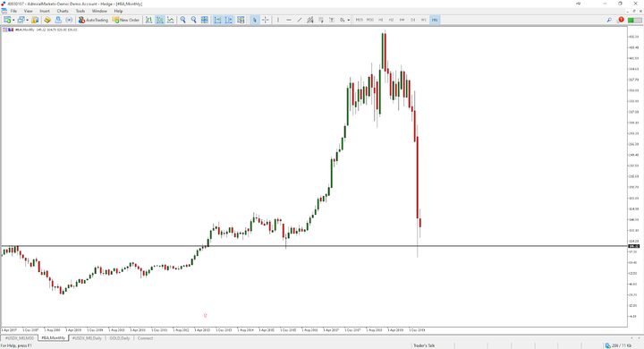
Task: Switch chart to bar chart style
Action: [x=148, y=20]
